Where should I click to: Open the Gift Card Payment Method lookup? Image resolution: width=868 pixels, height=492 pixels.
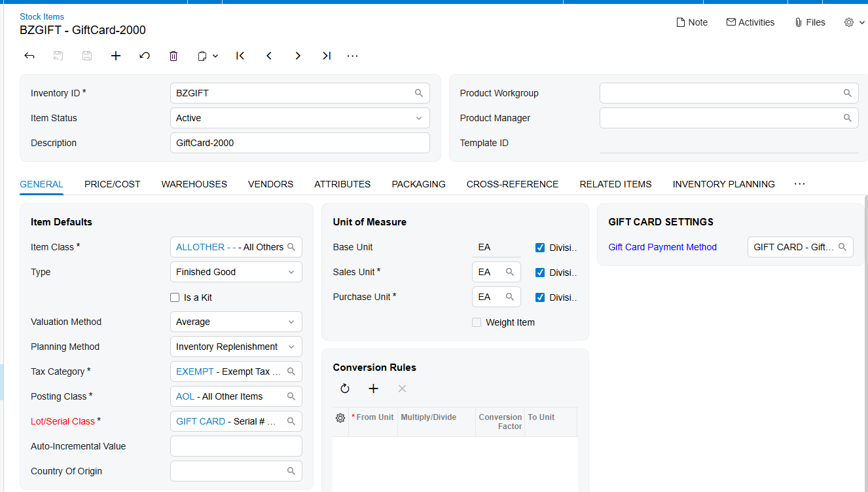coord(842,247)
